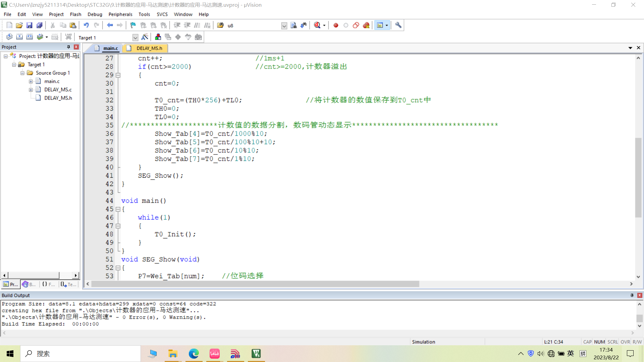Open Options for Target wand icon

pyautogui.click(x=145, y=37)
